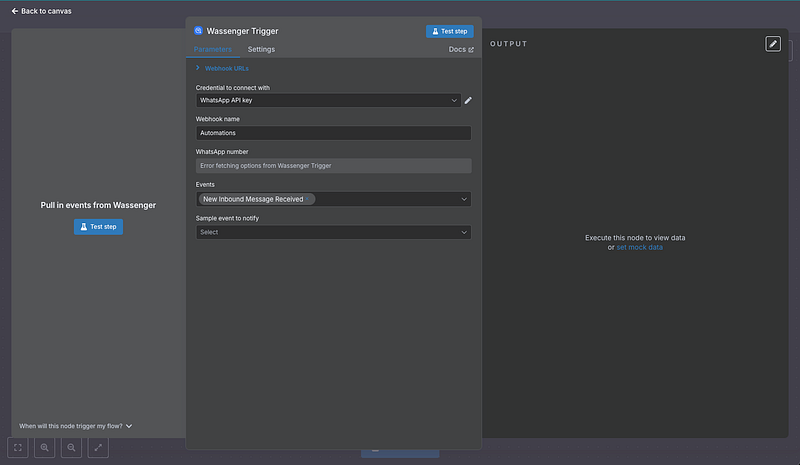The image size is (800, 465).
Task: Expand the Webhook URLs section
Action: coord(198,68)
